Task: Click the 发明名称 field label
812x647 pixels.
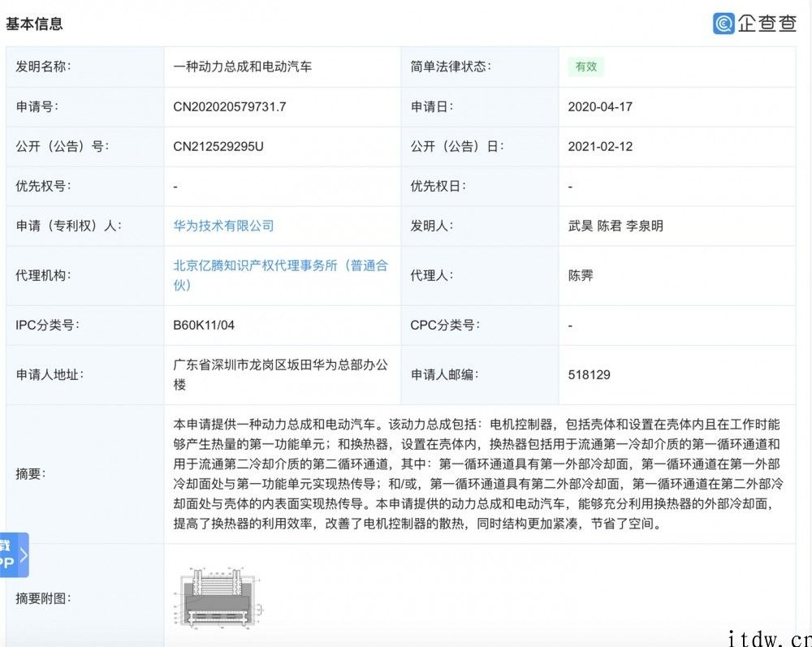Action: [43, 67]
